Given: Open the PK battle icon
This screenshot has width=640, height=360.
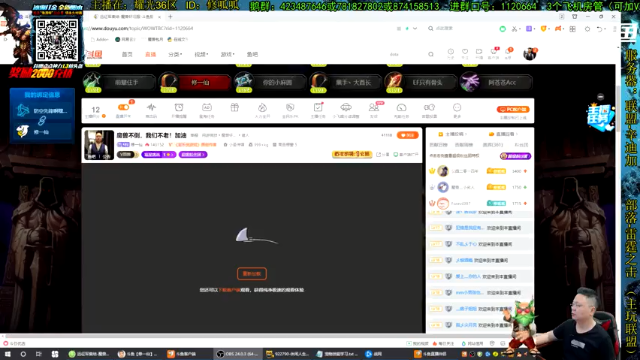Looking at the screenshot, I should point(290,107).
